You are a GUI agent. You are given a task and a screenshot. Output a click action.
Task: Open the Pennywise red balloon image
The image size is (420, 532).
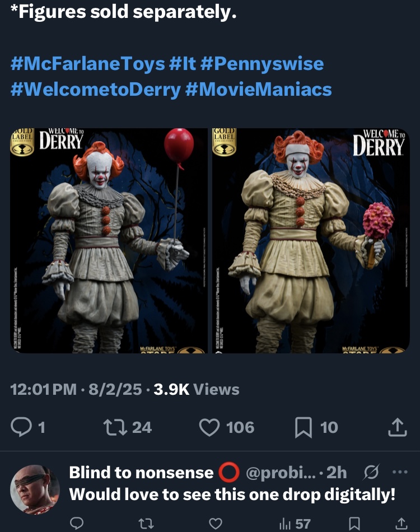109,241
